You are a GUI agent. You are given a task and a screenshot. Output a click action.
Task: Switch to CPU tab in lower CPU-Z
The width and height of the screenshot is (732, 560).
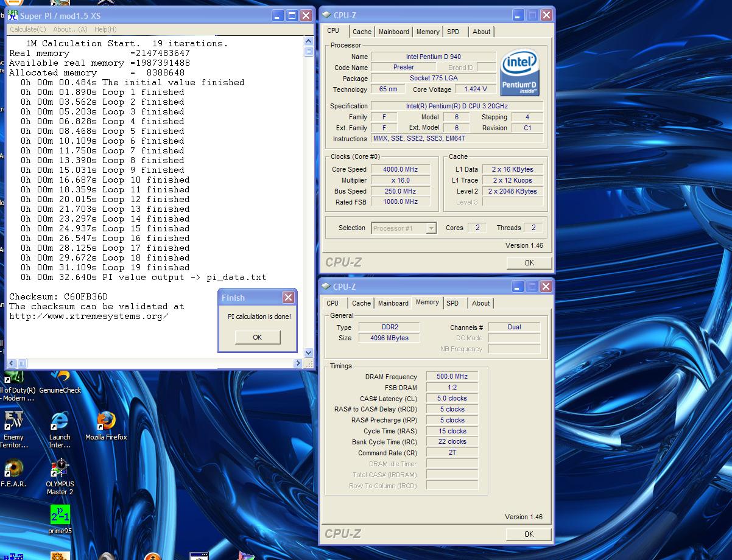tap(333, 303)
